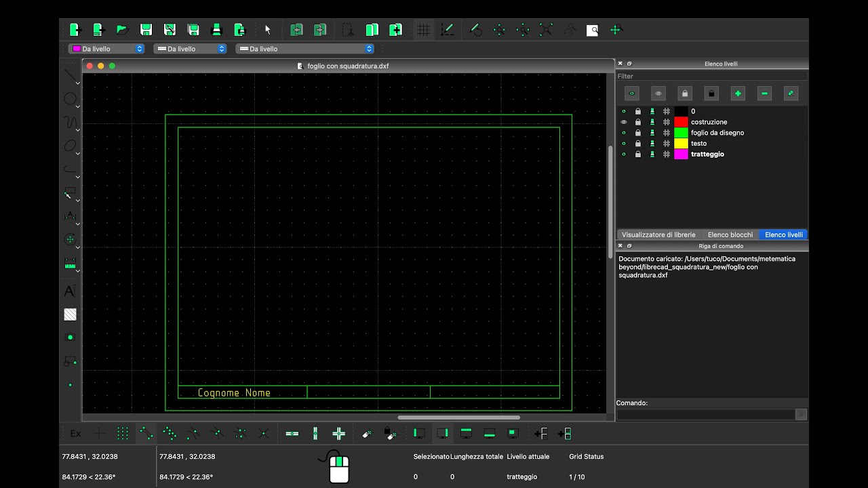The image size is (868, 488).
Task: Switch to the Elenco blocchi tab
Action: [x=730, y=235]
